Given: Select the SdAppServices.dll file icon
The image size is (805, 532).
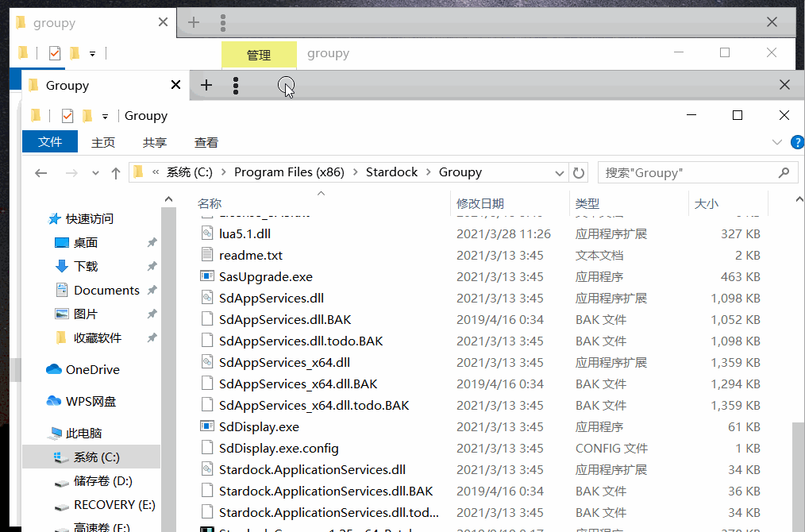Looking at the screenshot, I should pos(207,298).
